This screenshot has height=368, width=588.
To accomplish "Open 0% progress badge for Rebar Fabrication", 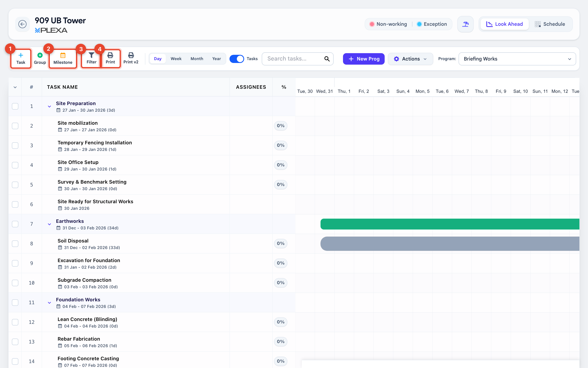I will [x=281, y=342].
